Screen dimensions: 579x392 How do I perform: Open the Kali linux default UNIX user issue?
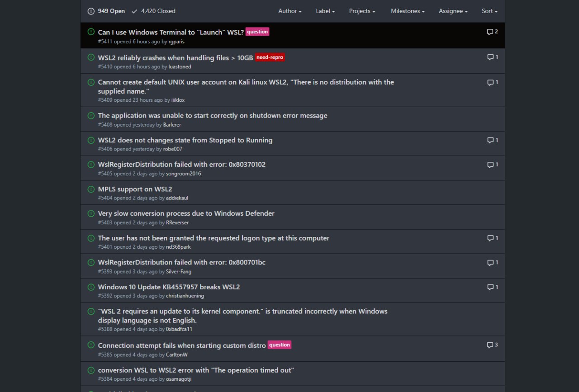click(x=246, y=86)
